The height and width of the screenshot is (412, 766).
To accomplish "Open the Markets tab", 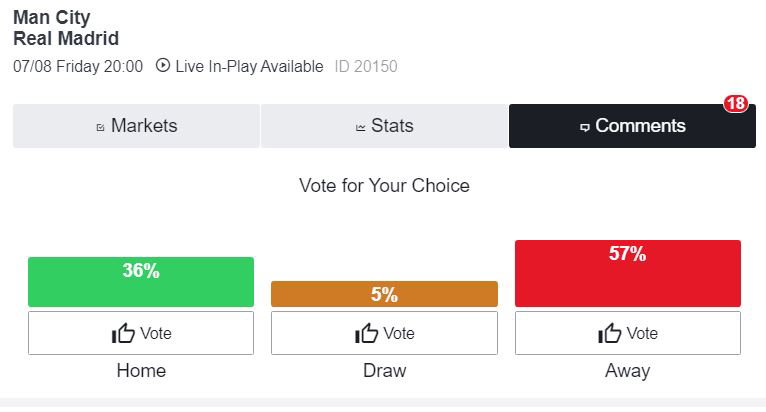I will coord(136,126).
